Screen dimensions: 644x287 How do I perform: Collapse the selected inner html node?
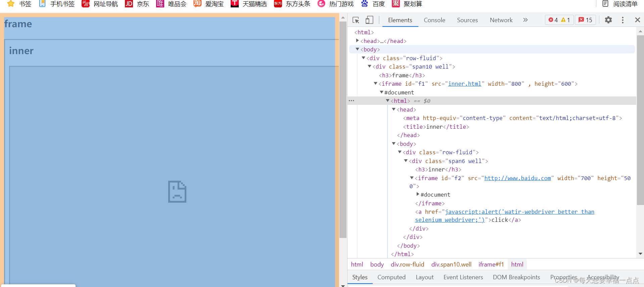388,101
